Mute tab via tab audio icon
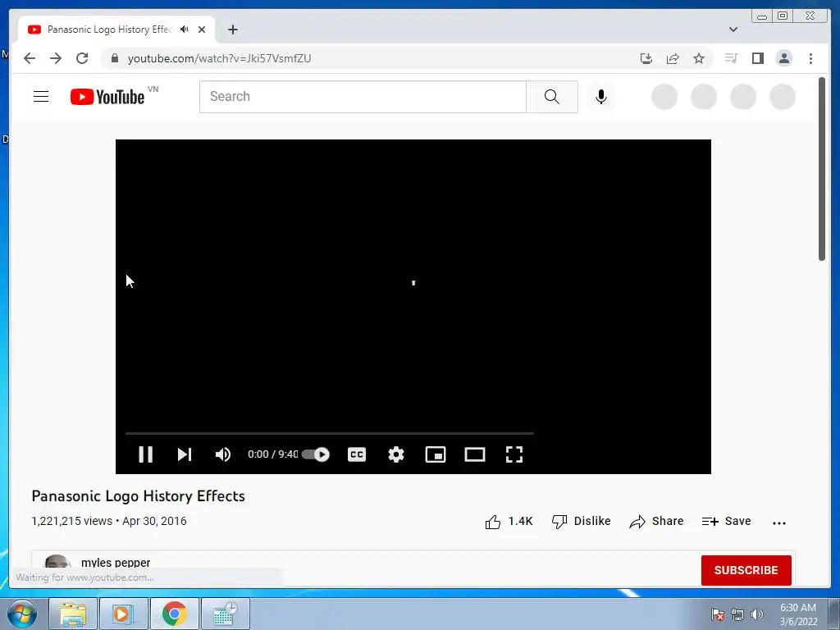The height and width of the screenshot is (630, 840). (x=185, y=30)
